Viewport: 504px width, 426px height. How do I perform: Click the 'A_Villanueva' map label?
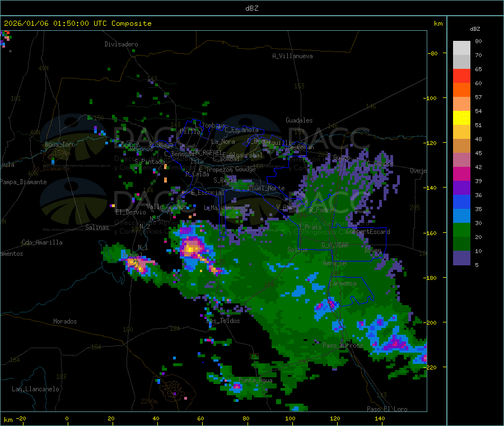pos(292,56)
